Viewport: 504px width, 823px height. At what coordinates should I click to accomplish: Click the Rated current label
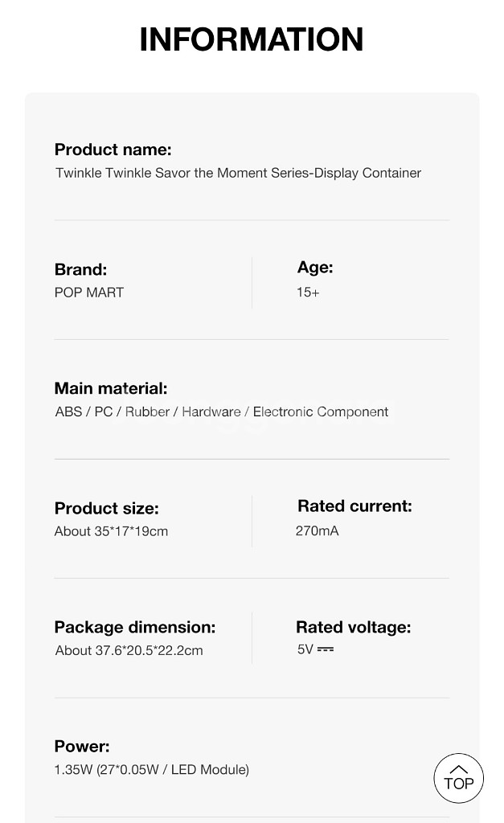point(354,506)
